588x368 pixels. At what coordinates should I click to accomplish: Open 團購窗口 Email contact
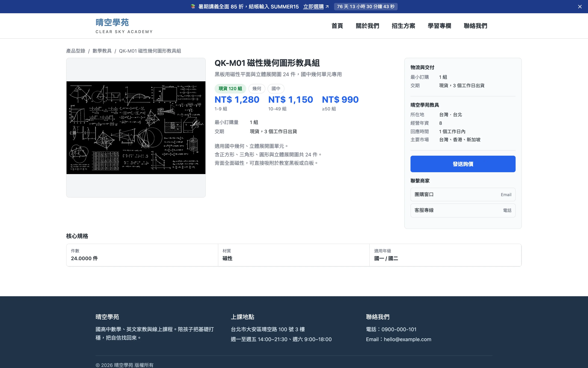click(x=463, y=194)
